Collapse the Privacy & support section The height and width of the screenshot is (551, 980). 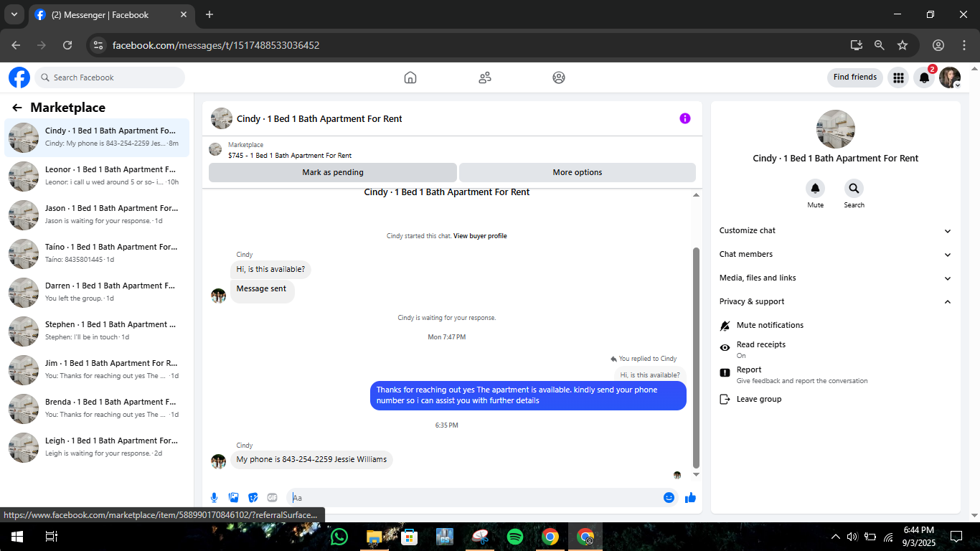(x=836, y=302)
